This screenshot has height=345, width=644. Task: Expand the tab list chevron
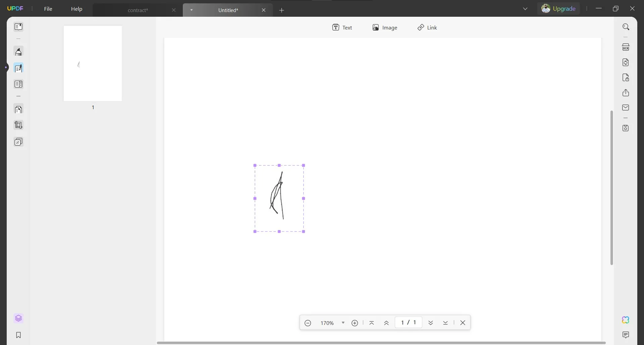click(525, 9)
